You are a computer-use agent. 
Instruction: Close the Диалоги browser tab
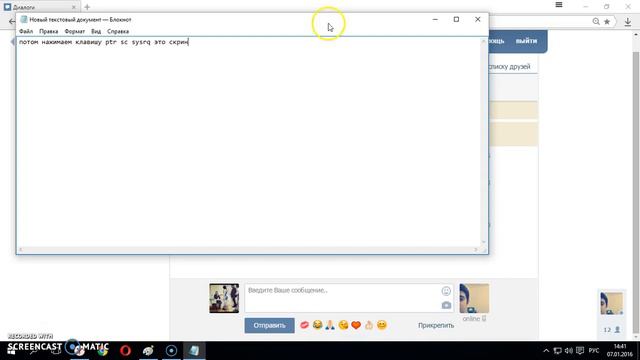73,7
